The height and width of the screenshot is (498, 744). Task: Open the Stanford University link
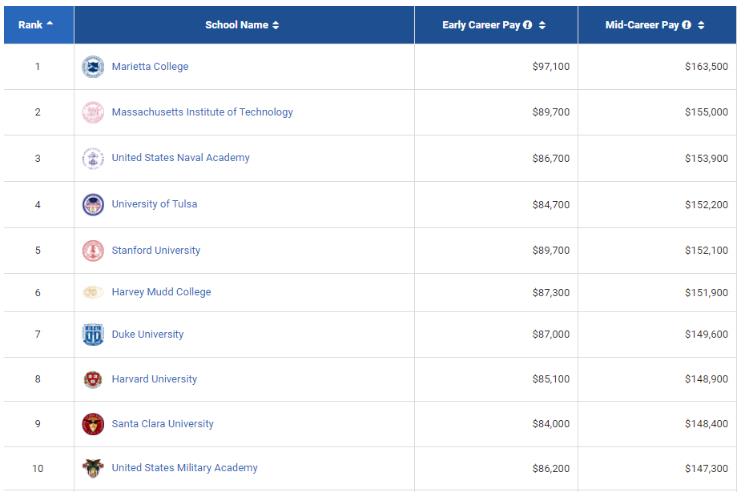click(156, 250)
